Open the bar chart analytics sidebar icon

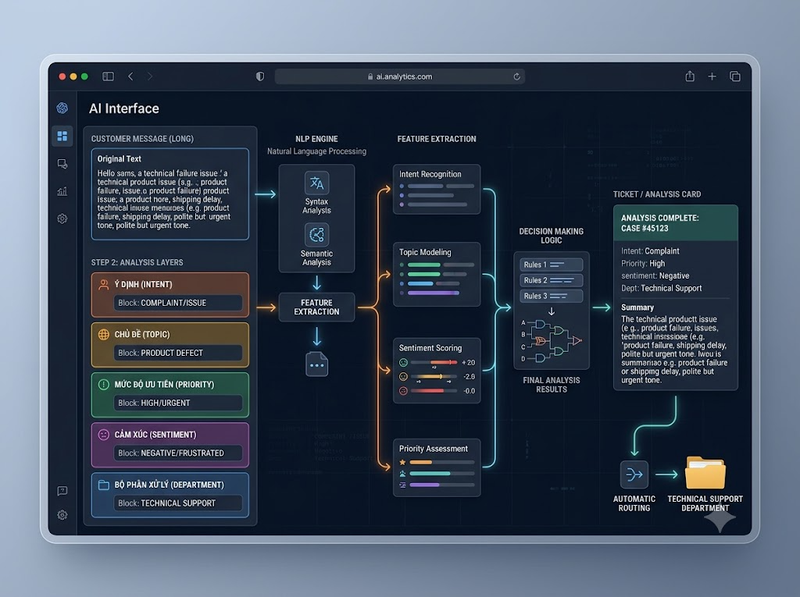tap(62, 191)
